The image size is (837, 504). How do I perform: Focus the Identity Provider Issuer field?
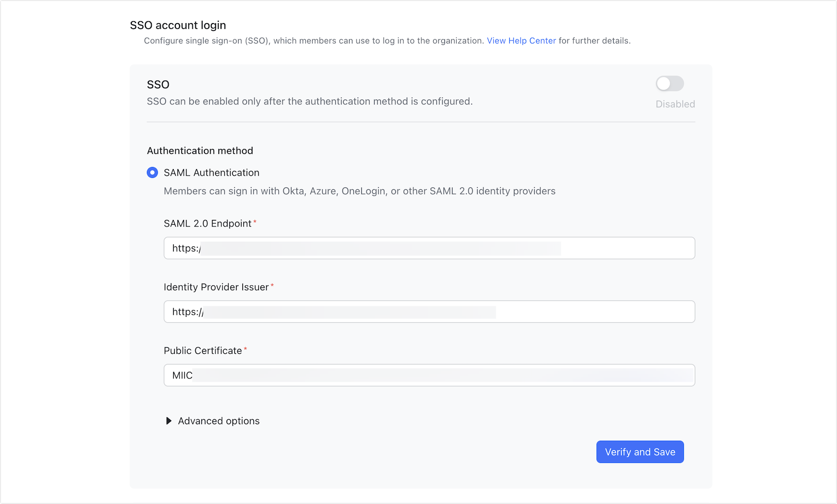(x=429, y=312)
